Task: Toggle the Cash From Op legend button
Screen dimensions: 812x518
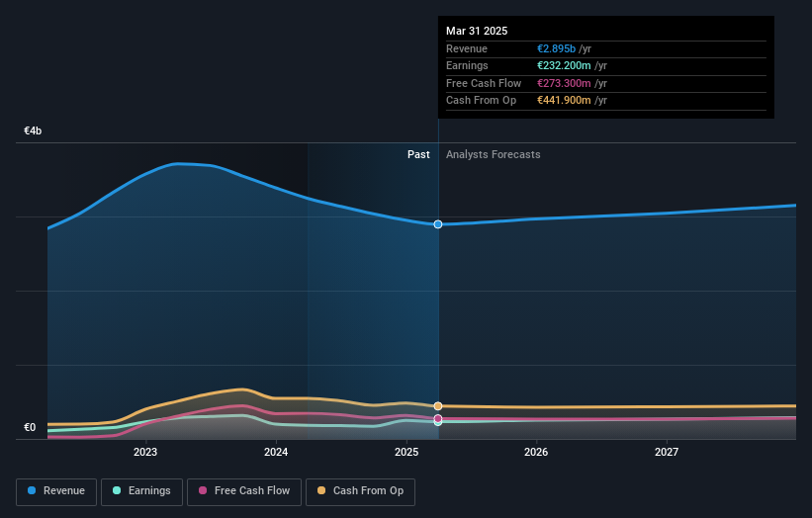Action: coord(360,491)
